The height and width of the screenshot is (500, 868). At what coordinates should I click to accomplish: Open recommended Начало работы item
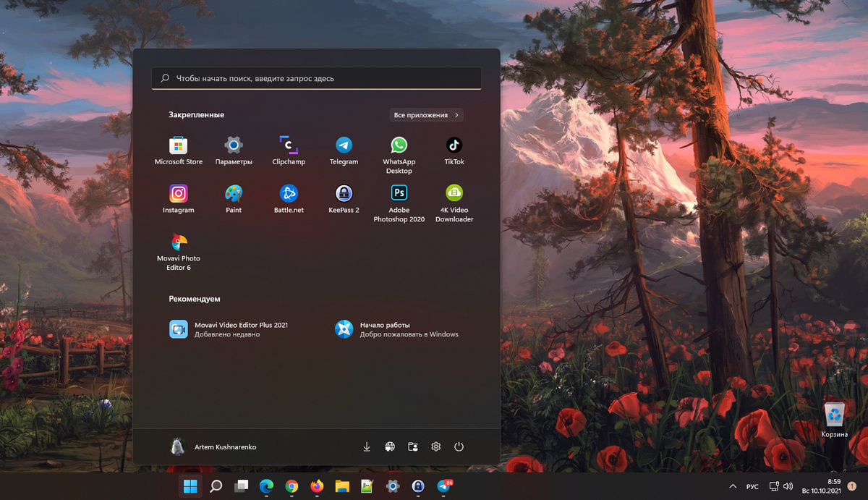click(397, 329)
